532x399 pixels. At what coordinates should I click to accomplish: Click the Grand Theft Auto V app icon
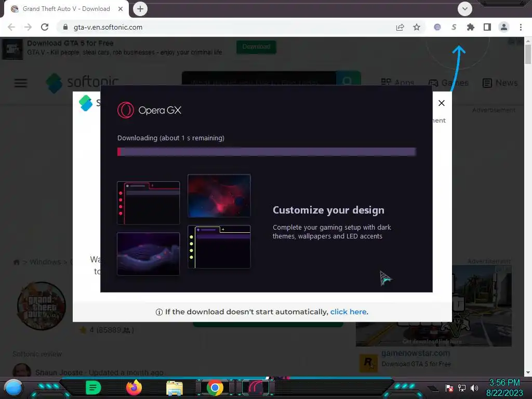[x=42, y=306]
